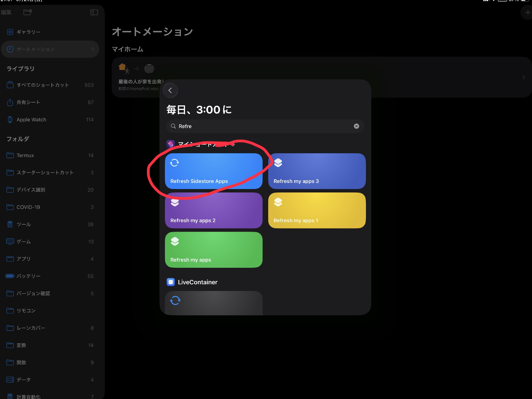The width and height of the screenshot is (532, 399).
Task: Add a new automation with plus button
Action: pyautogui.click(x=527, y=12)
